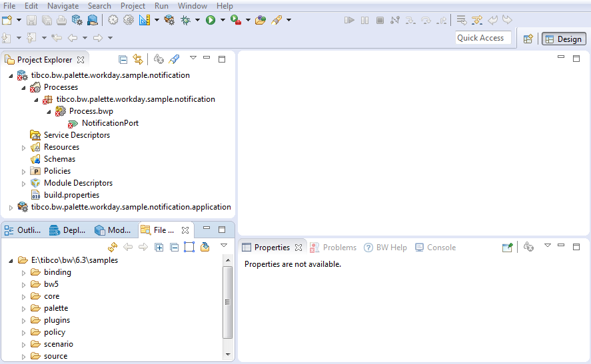Open the Properties view menu triangle
The height and width of the screenshot is (364, 591).
coord(548,246)
